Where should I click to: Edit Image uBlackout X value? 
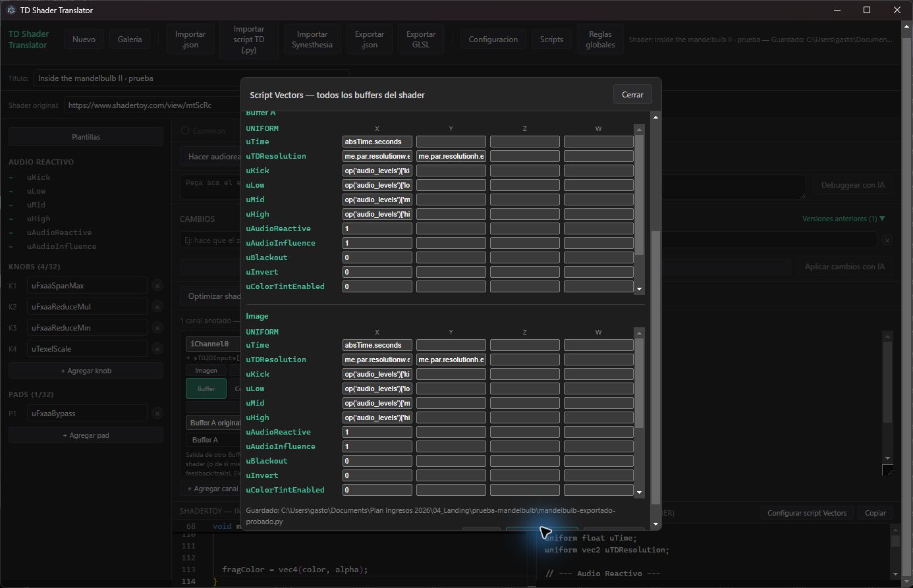pyautogui.click(x=377, y=461)
